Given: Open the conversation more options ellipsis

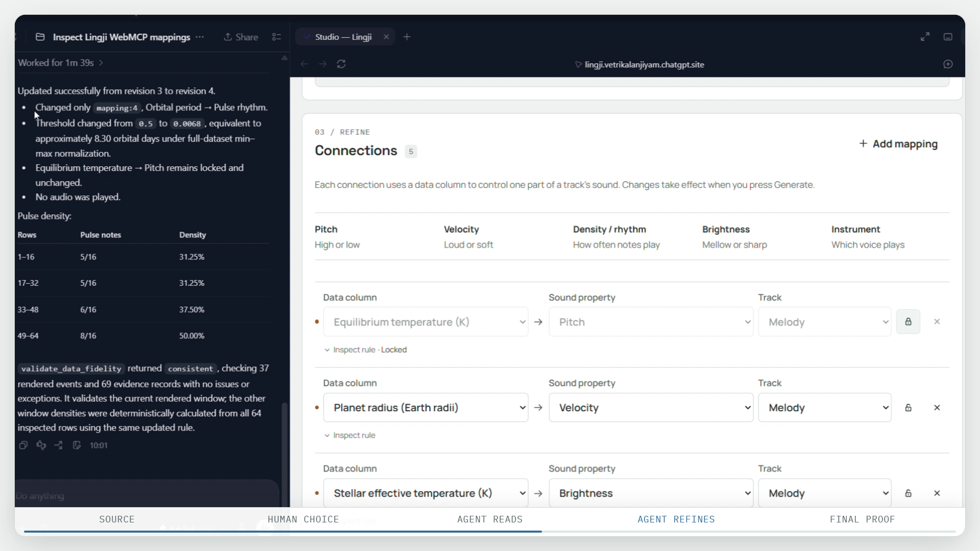Looking at the screenshot, I should (x=200, y=37).
